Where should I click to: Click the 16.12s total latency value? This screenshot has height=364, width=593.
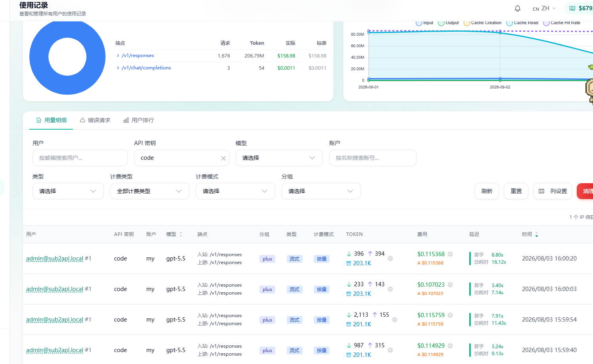[x=499, y=262]
